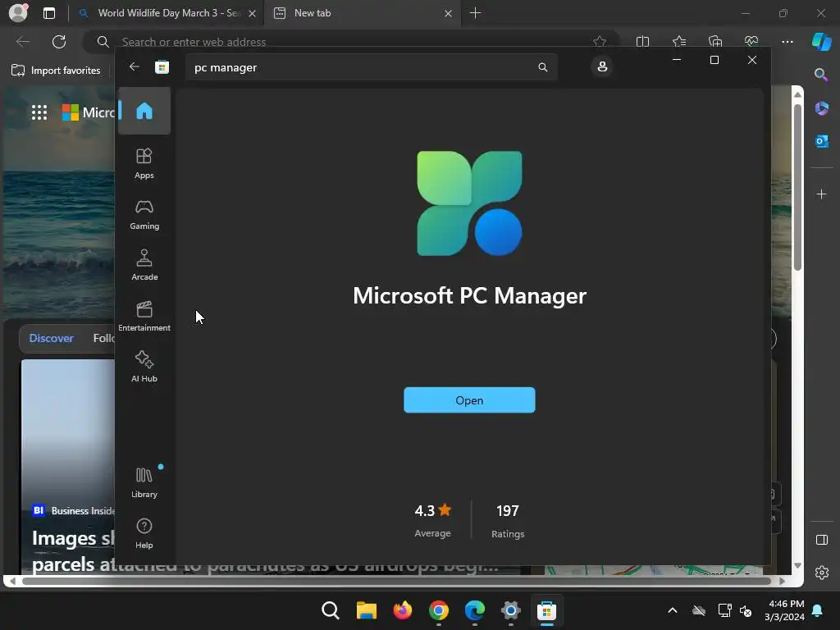The image size is (840, 630).
Task: Open the Arcade section in Store sidebar
Action: (144, 265)
